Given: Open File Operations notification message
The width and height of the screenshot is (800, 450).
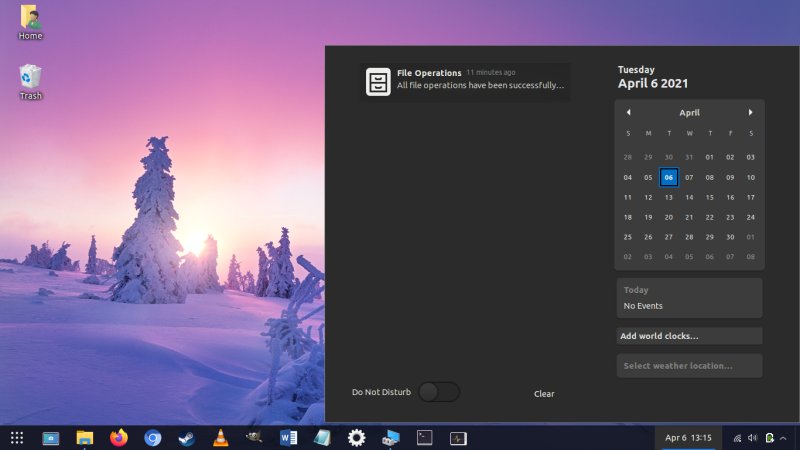Looking at the screenshot, I should tap(465, 82).
